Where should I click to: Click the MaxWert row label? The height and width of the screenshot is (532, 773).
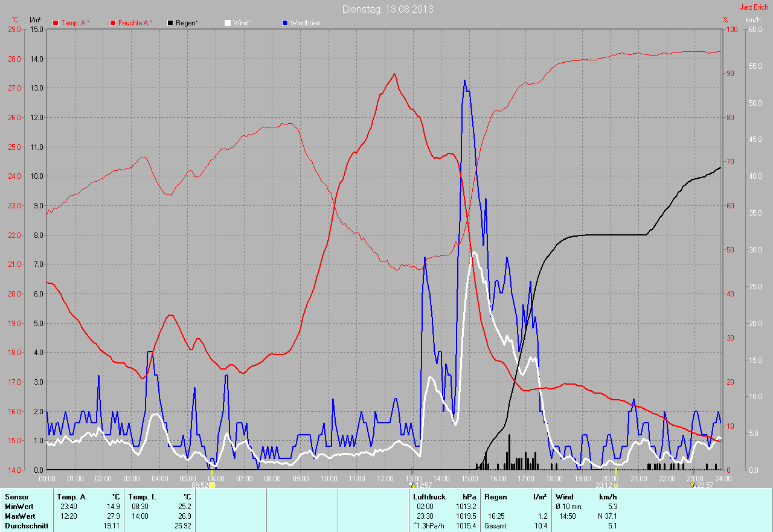(x=20, y=516)
